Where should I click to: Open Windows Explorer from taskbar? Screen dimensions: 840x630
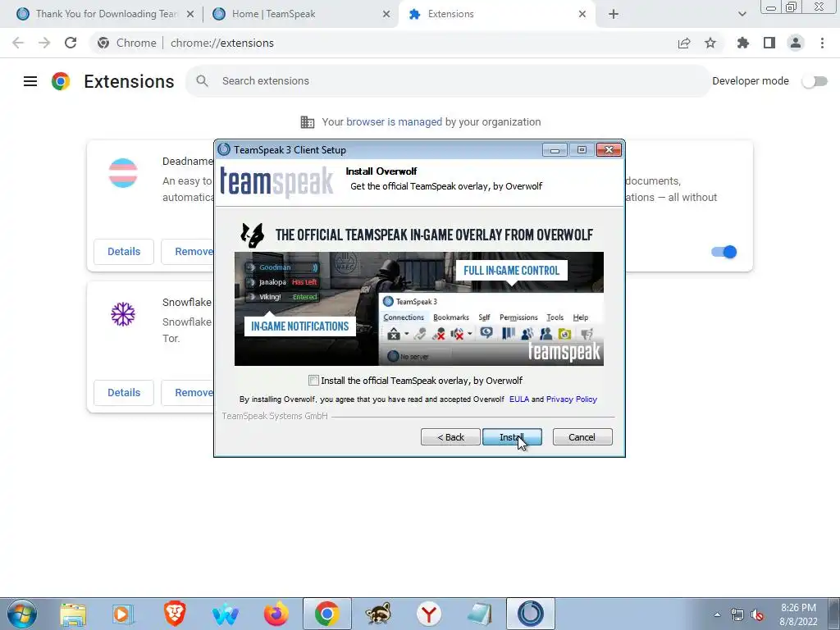coord(73,614)
